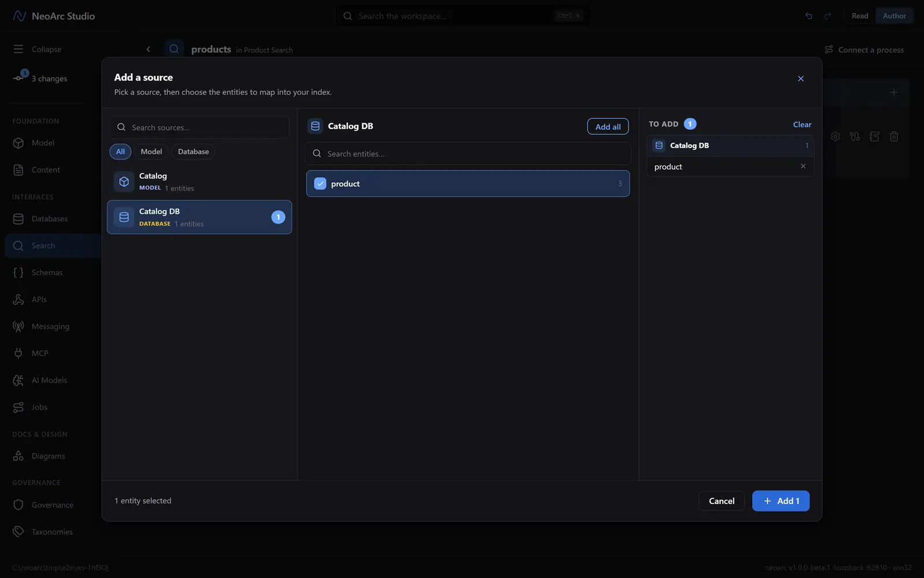Filter sources by Database
Image resolution: width=924 pixels, height=578 pixels.
click(193, 151)
